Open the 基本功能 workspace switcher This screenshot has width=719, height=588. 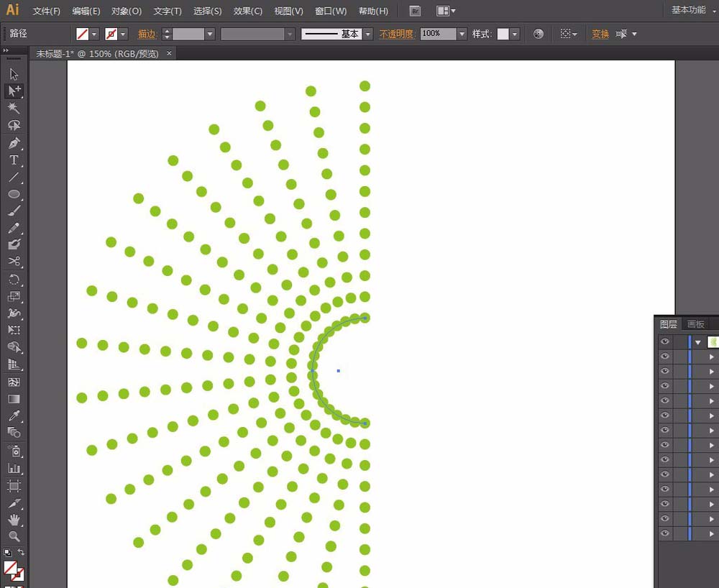[x=692, y=10]
